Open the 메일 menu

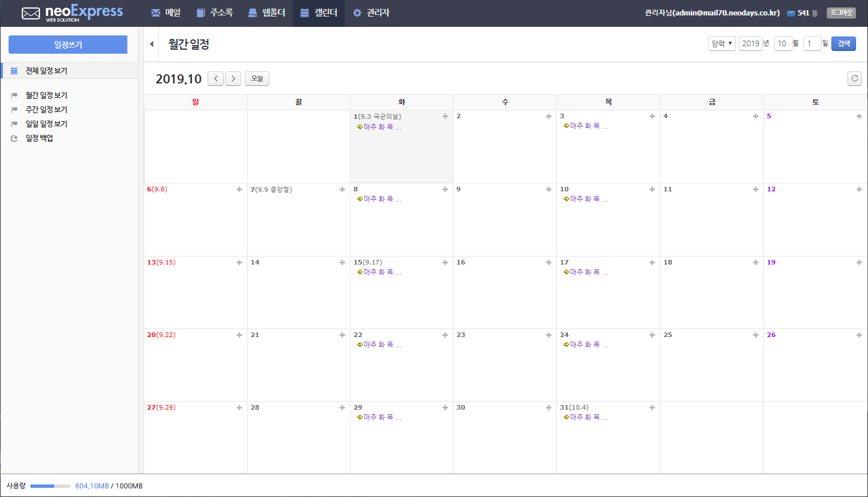(x=166, y=13)
